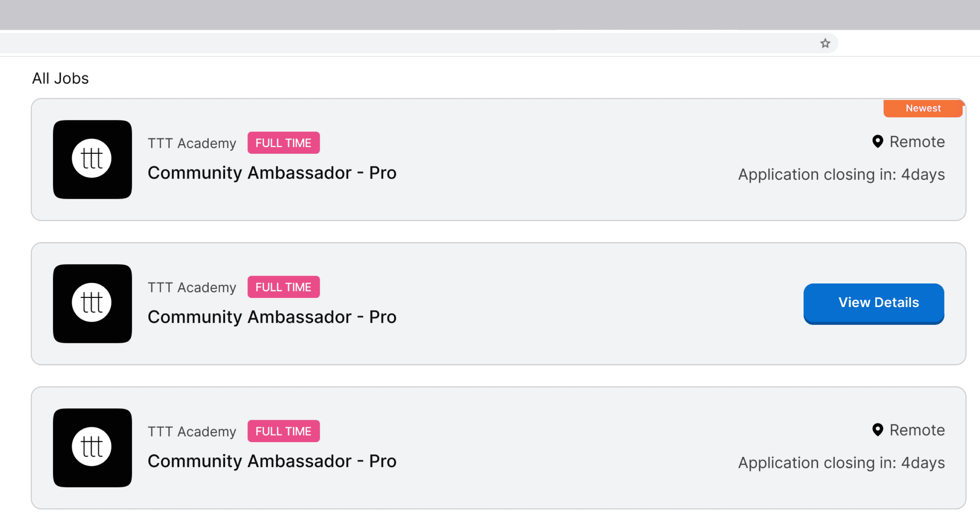
Task: Click the All Jobs heading
Action: (x=60, y=79)
